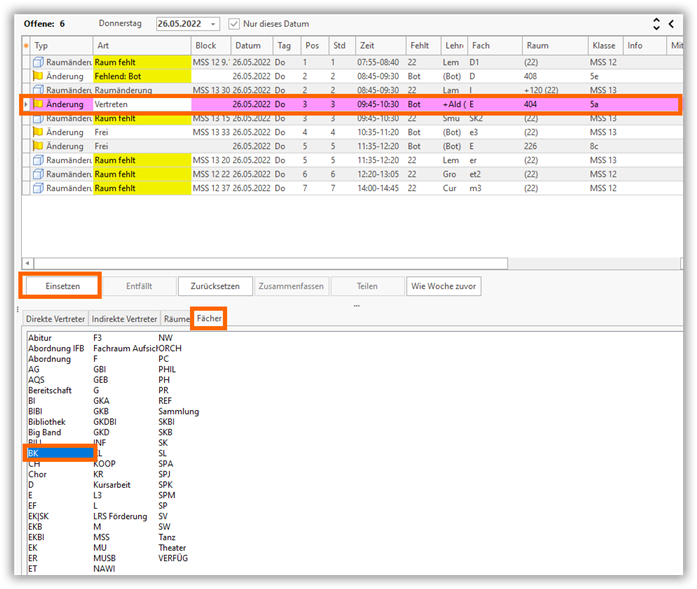Click the flag icon in the Fehlend: Bot row
Image resolution: width=697 pixels, height=589 pixels.
[x=39, y=75]
